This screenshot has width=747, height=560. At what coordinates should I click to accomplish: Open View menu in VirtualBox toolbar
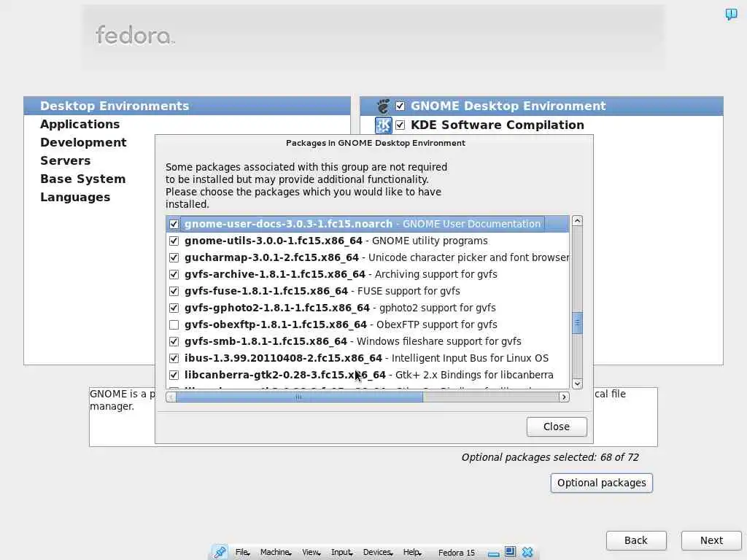click(311, 553)
